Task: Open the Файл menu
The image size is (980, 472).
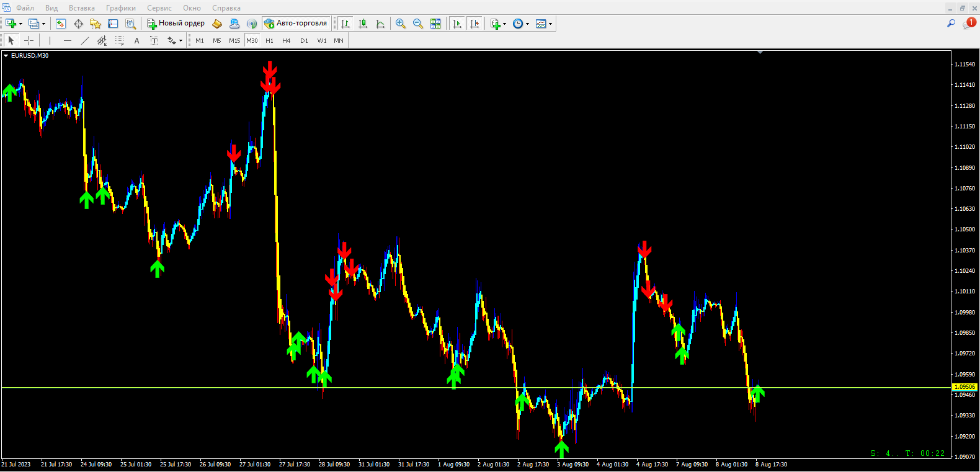Action: 25,8
